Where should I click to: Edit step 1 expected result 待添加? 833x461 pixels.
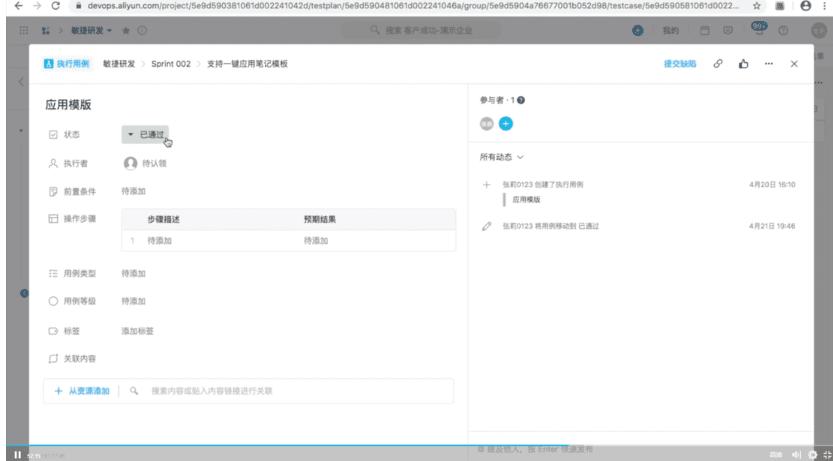(316, 241)
